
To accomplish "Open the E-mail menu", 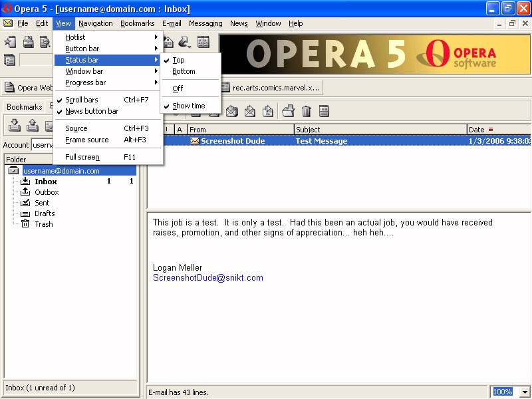I will point(172,23).
